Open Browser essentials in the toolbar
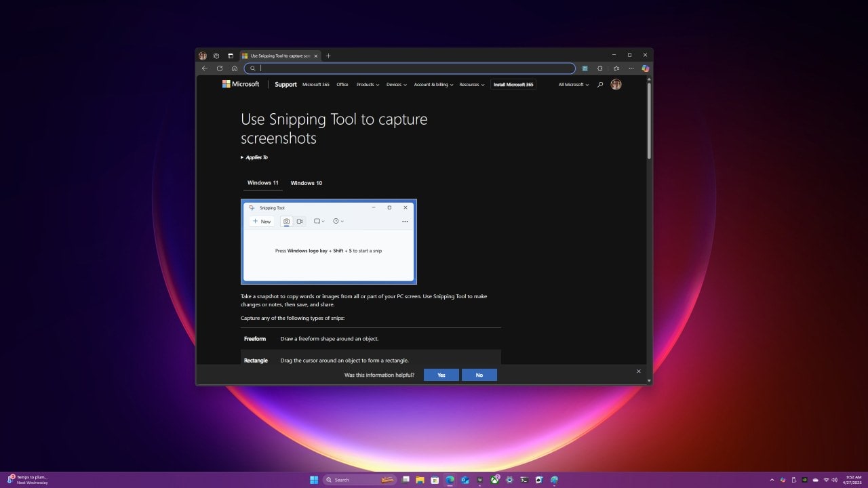The height and width of the screenshot is (488, 868). click(x=599, y=68)
